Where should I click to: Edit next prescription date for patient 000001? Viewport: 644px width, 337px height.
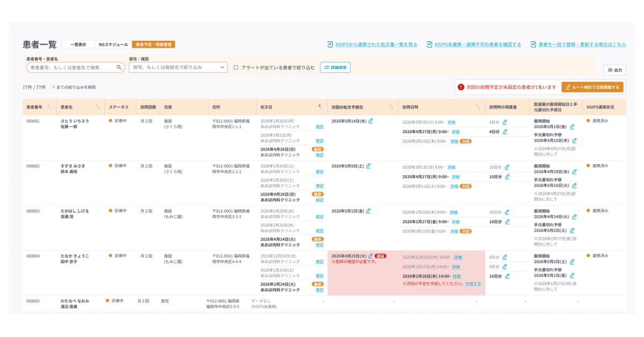coord(370,121)
